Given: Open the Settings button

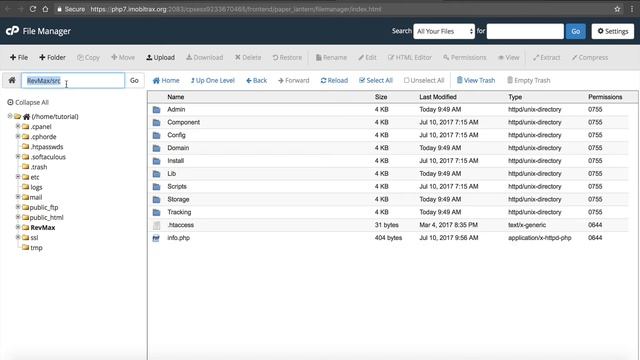Looking at the screenshot, I should [x=613, y=31].
